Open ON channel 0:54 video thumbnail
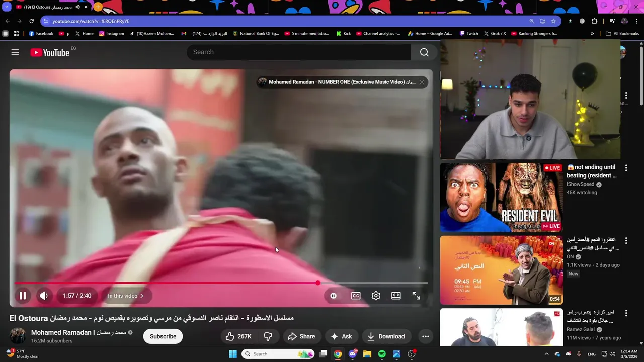The height and width of the screenshot is (362, 644). pos(501,270)
